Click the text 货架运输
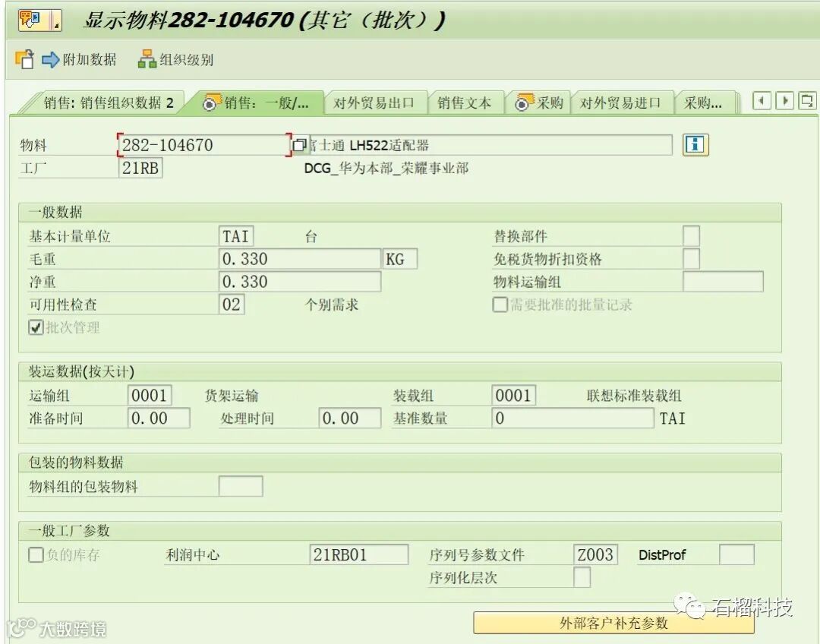Image resolution: width=820 pixels, height=644 pixels. coord(232,396)
